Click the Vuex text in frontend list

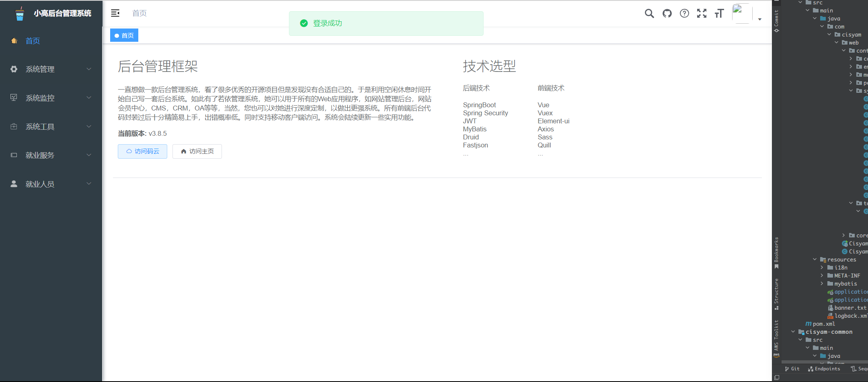[545, 113]
